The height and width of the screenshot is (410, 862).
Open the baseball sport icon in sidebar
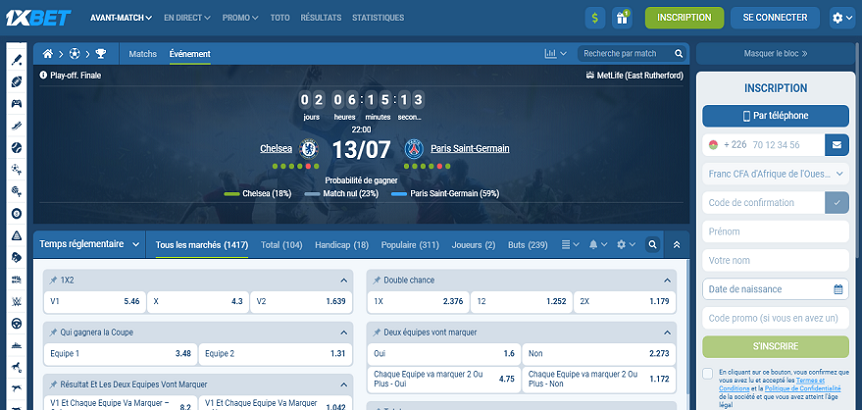click(x=16, y=148)
